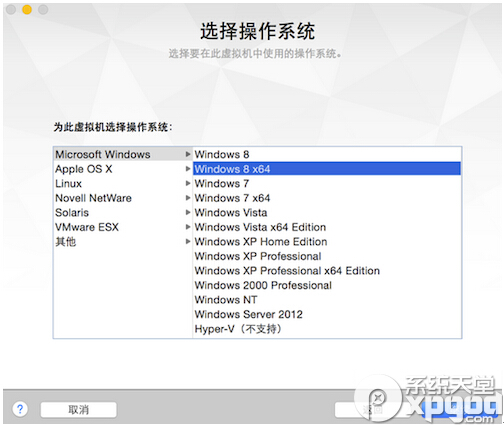The height and width of the screenshot is (425, 504).
Task: Open the help question mark button
Action: point(20,409)
